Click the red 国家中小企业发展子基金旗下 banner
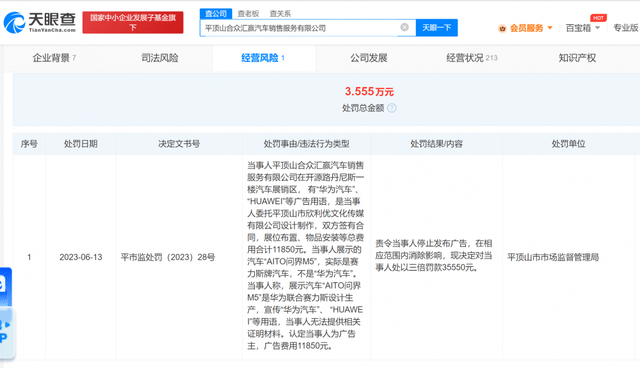The image size is (640, 368). (x=133, y=22)
